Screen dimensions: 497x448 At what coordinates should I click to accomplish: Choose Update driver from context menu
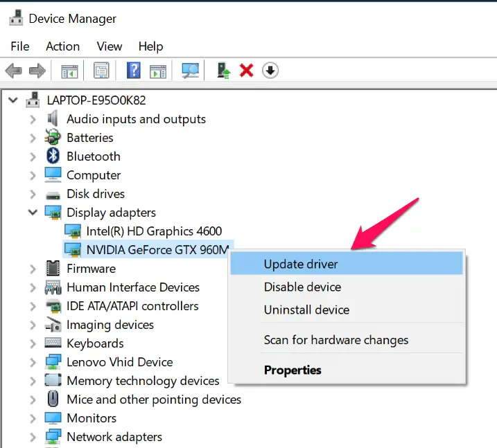[347, 264]
